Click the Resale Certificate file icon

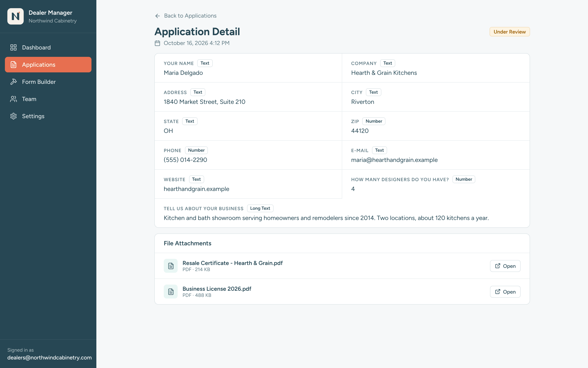(x=170, y=266)
